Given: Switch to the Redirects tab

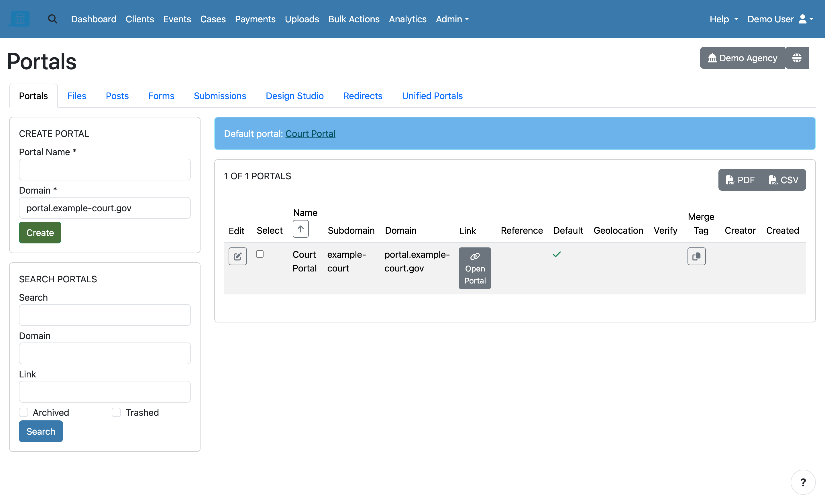Looking at the screenshot, I should click(x=363, y=96).
